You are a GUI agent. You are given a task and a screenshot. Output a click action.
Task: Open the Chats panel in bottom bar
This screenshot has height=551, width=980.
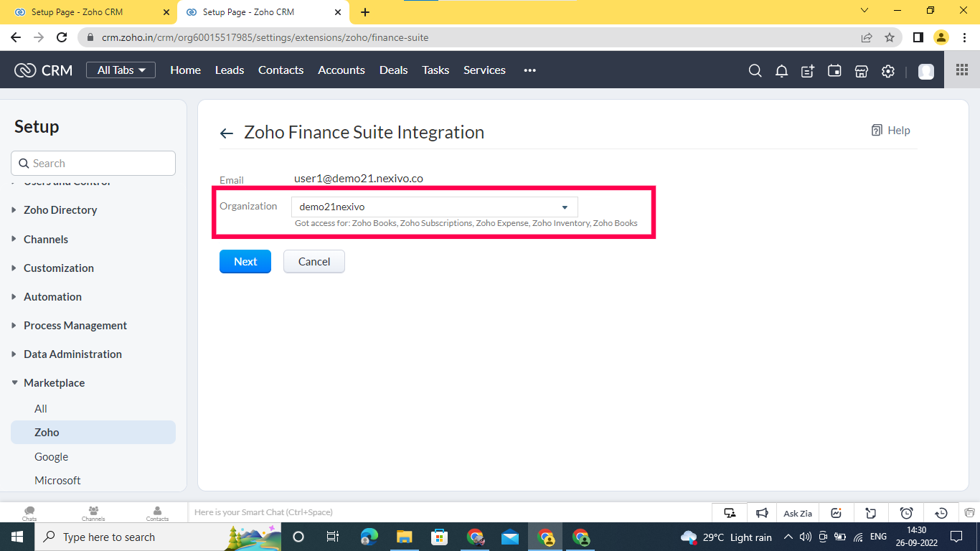click(x=29, y=513)
